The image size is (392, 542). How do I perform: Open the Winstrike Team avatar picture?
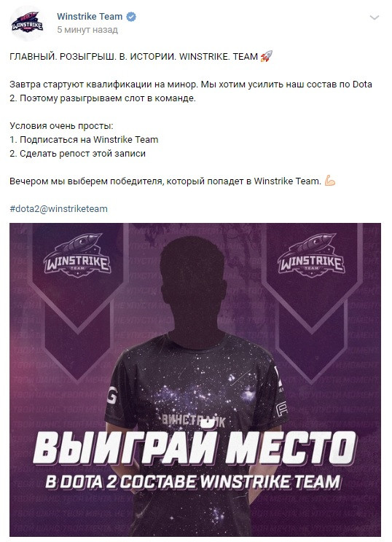(x=27, y=23)
